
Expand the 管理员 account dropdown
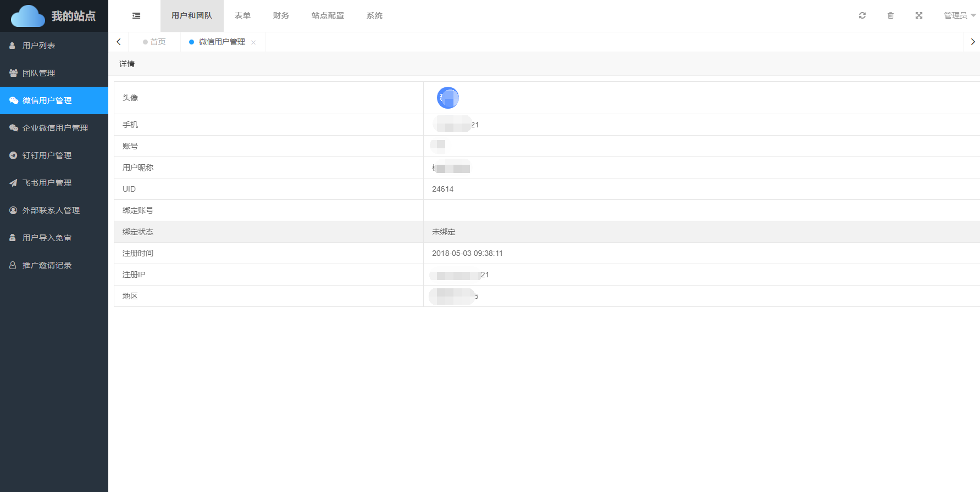(x=959, y=16)
